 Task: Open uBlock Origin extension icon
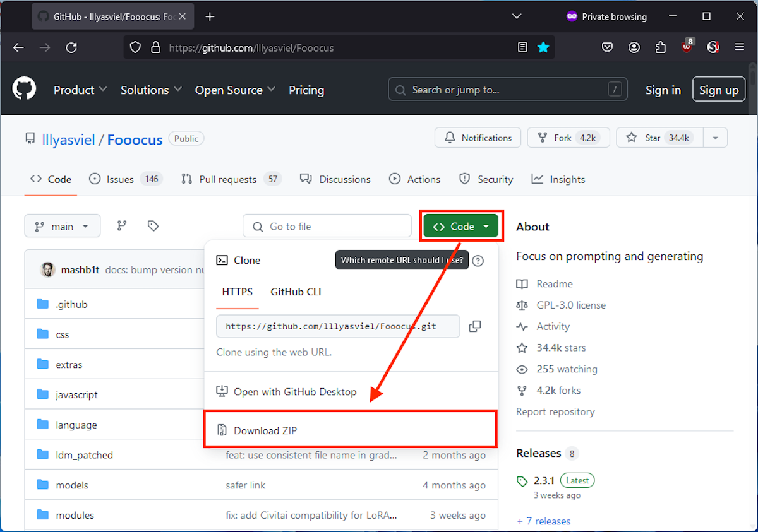pyautogui.click(x=687, y=47)
